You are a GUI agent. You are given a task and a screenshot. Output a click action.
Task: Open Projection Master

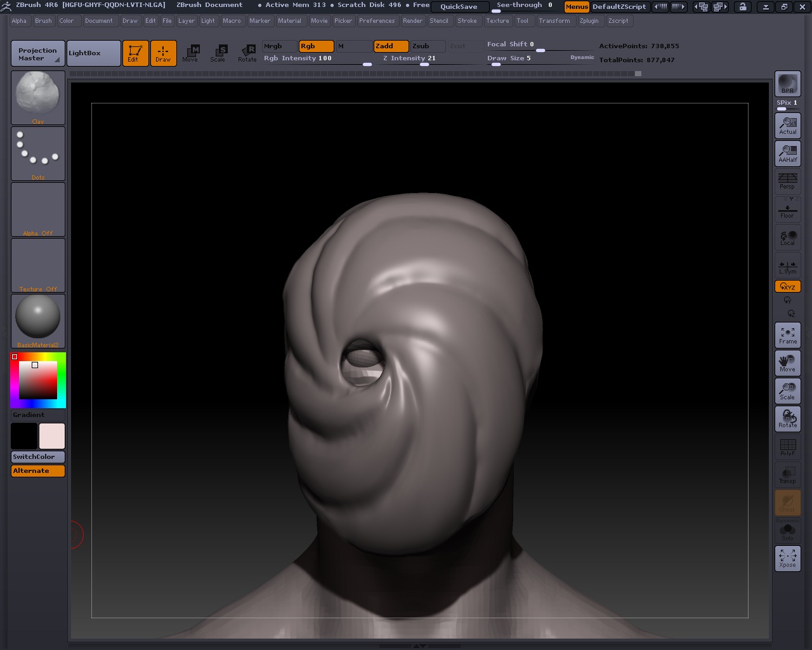click(37, 53)
